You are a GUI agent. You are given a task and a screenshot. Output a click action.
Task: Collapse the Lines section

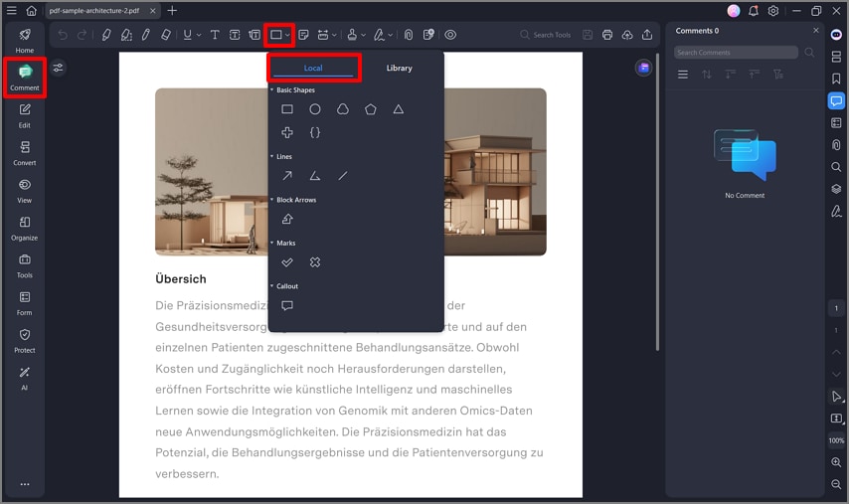[x=271, y=156]
